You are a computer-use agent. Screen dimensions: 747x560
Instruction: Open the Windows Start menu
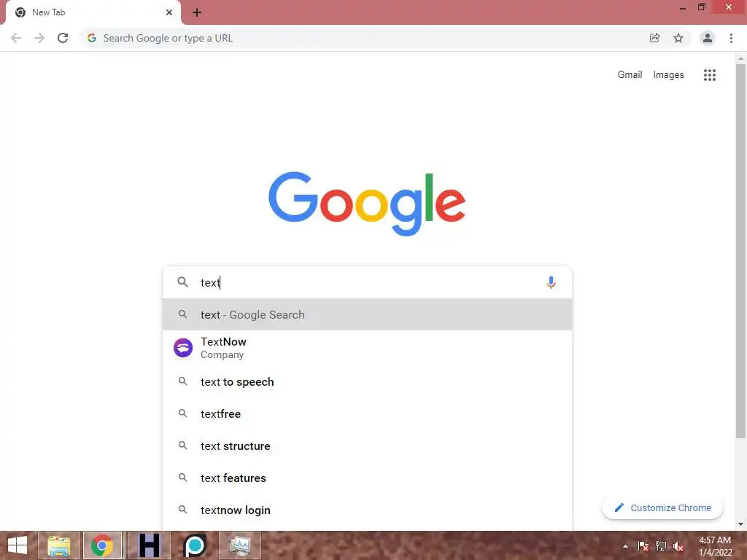pos(18,545)
